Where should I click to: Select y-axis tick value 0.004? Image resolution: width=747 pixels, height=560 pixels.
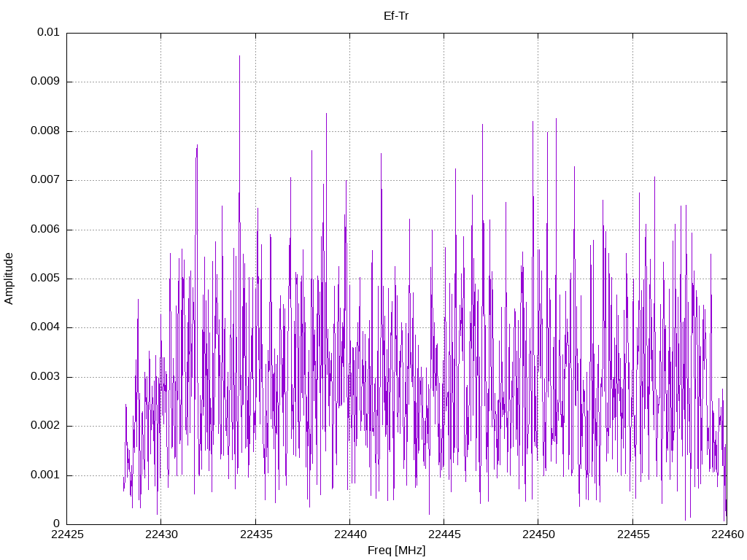[45, 327]
